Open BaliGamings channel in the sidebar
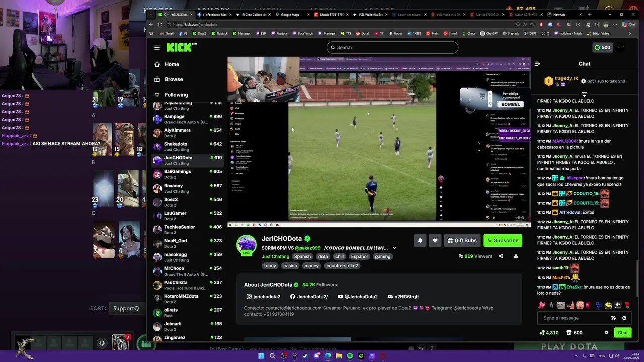 point(188,174)
